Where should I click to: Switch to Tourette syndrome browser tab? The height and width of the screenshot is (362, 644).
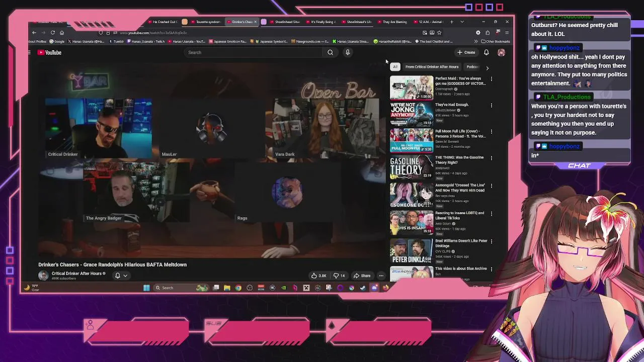[205, 22]
